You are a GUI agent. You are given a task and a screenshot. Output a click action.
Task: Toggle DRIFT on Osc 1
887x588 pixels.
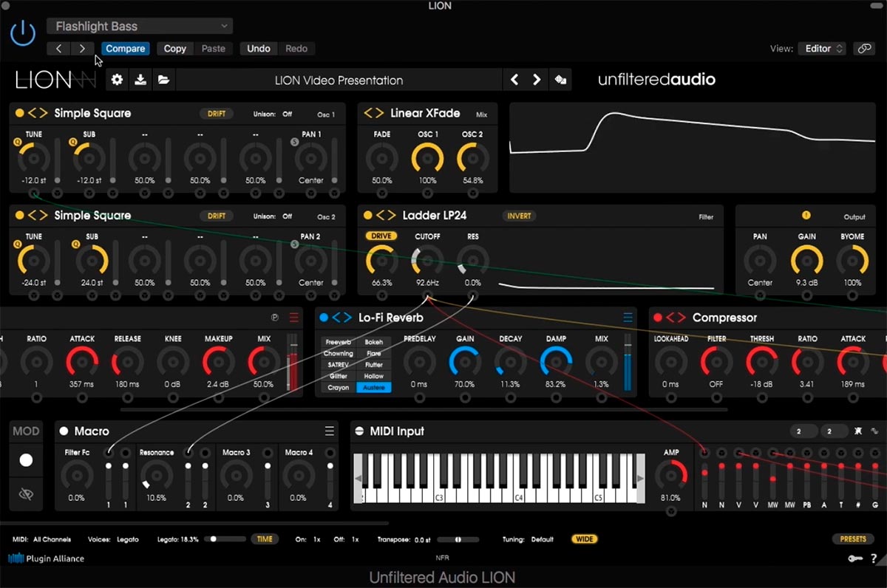click(217, 114)
